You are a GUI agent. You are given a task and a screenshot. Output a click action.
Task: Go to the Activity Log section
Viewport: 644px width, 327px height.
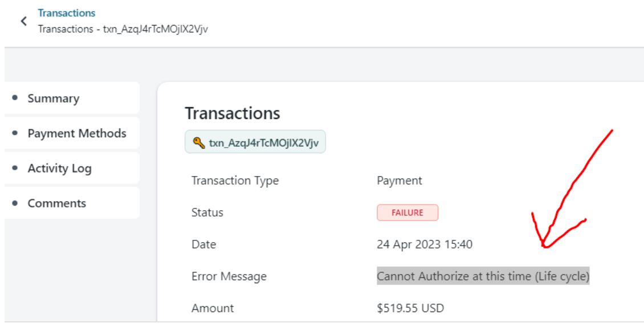[x=59, y=169]
